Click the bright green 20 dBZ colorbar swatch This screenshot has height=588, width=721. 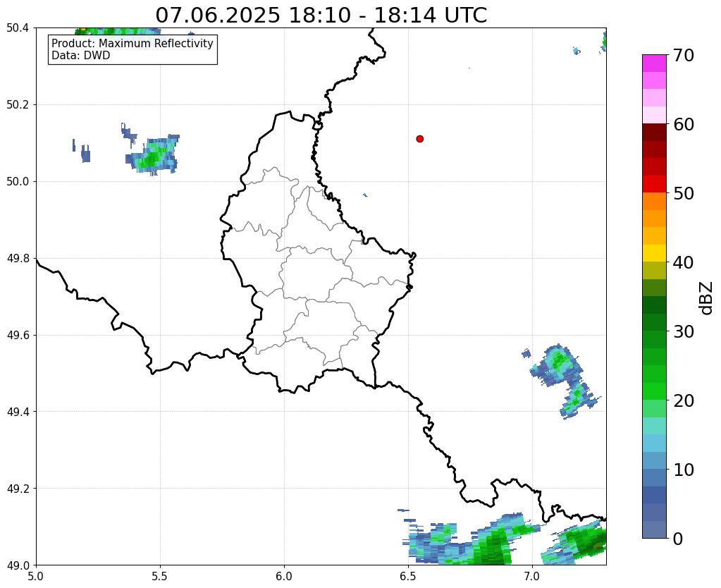pyautogui.click(x=654, y=391)
